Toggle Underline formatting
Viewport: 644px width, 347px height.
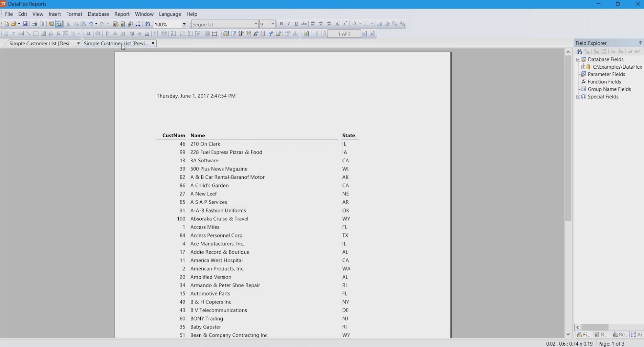[x=296, y=24]
